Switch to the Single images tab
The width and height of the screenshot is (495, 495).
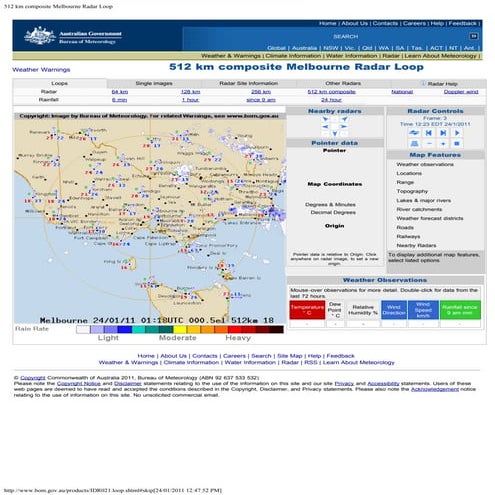(154, 83)
